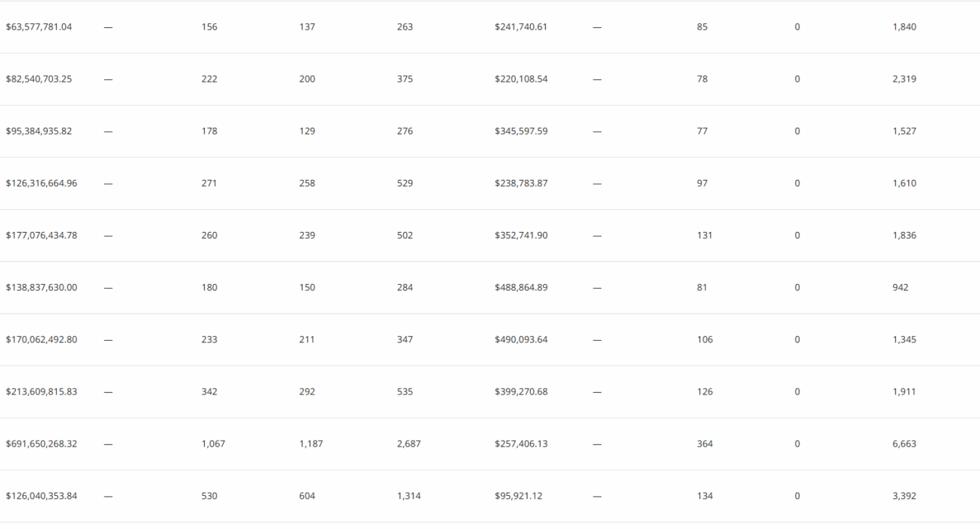Click the $241,740.61 cell
Screen dimensions: 980x529
pyautogui.click(x=521, y=27)
